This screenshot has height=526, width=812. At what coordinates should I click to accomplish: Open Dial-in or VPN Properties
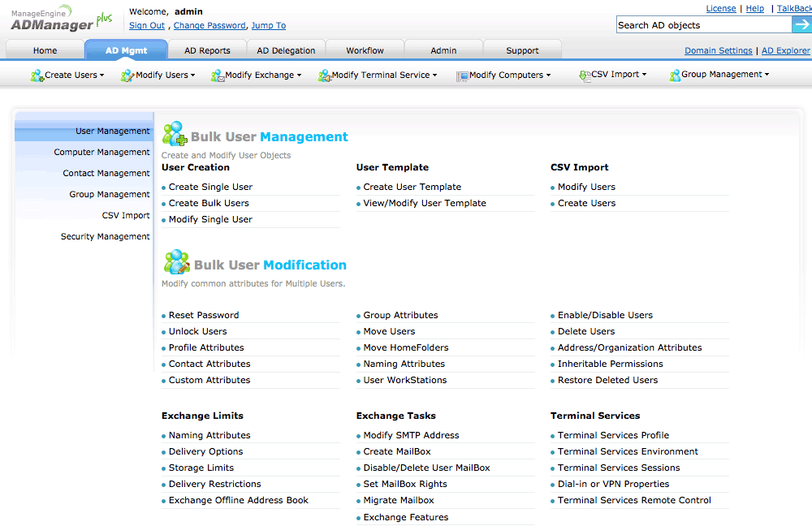(x=613, y=484)
